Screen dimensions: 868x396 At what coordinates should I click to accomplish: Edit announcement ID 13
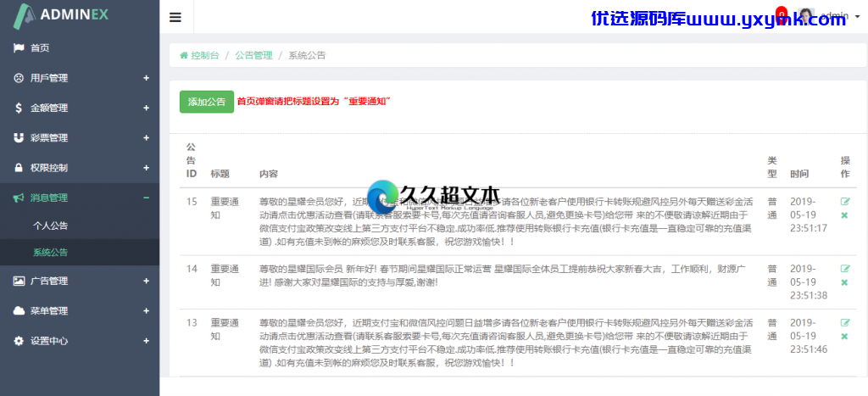(x=845, y=322)
